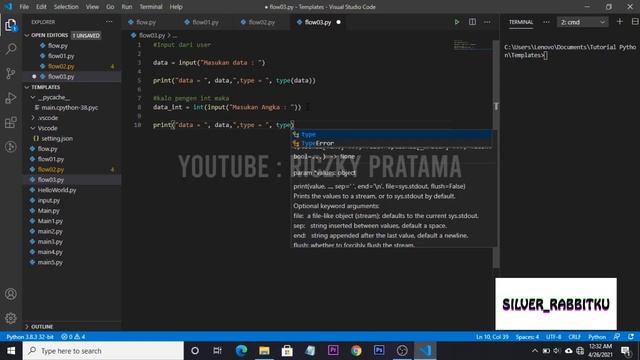The width and height of the screenshot is (640, 360).
Task: Open the Explorer view in activity bar
Action: coord(11,25)
